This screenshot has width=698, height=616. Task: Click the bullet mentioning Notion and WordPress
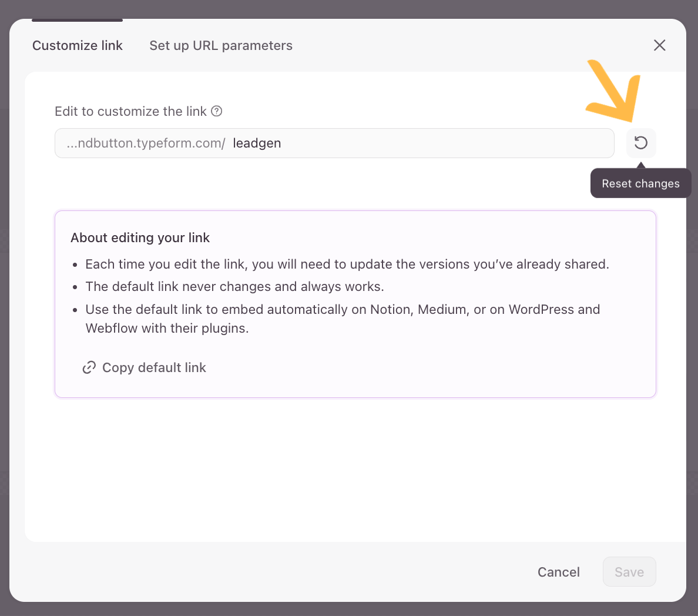[x=343, y=310]
